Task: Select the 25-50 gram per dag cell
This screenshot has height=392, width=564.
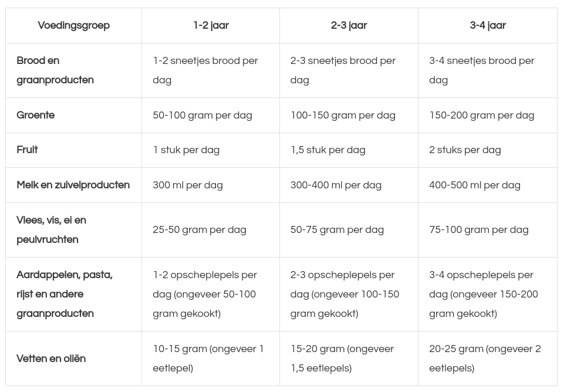Action: 200,230
